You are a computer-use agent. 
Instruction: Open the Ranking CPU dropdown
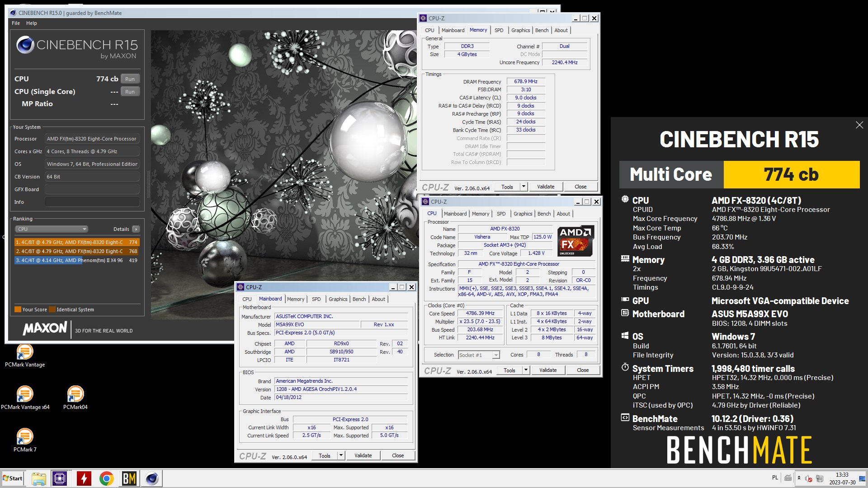52,229
